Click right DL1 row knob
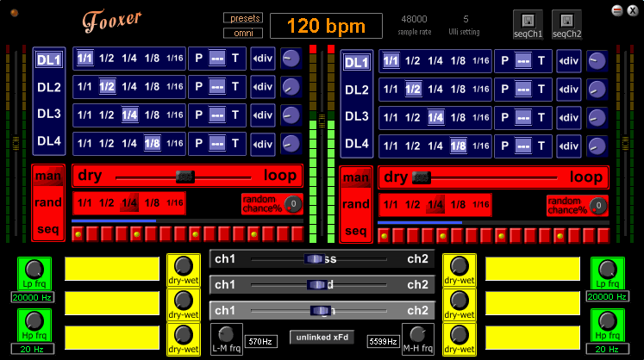This screenshot has width=644, height=360. click(x=597, y=61)
